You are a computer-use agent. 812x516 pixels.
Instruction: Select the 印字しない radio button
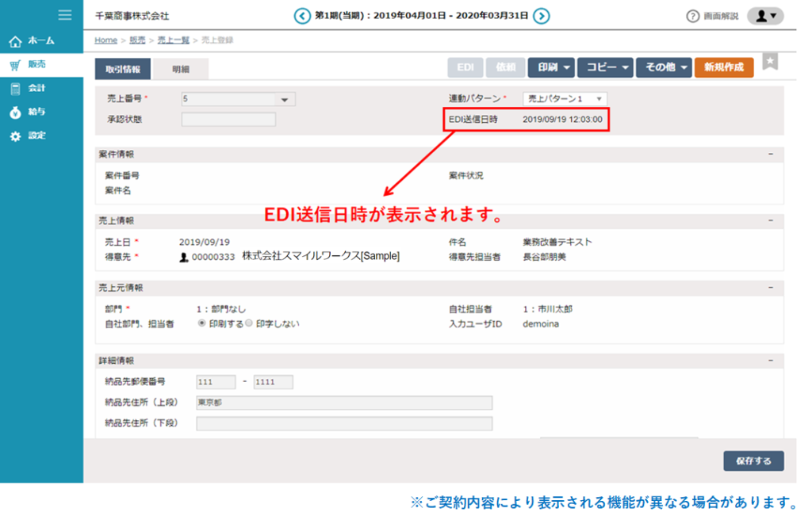(249, 323)
